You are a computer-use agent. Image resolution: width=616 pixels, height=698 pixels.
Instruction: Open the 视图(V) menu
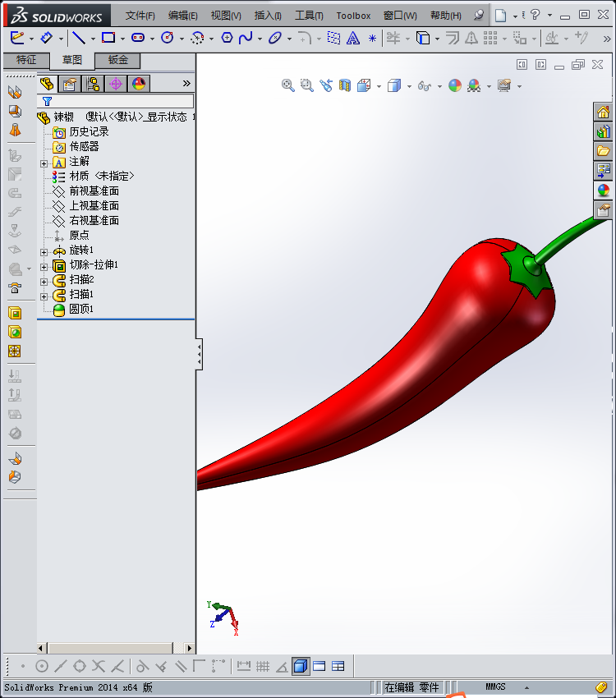[226, 16]
